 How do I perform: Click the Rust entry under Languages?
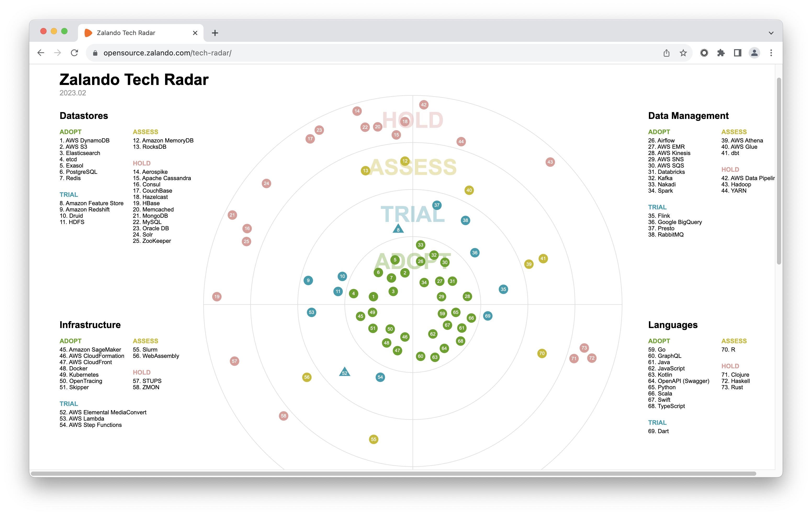click(x=736, y=387)
